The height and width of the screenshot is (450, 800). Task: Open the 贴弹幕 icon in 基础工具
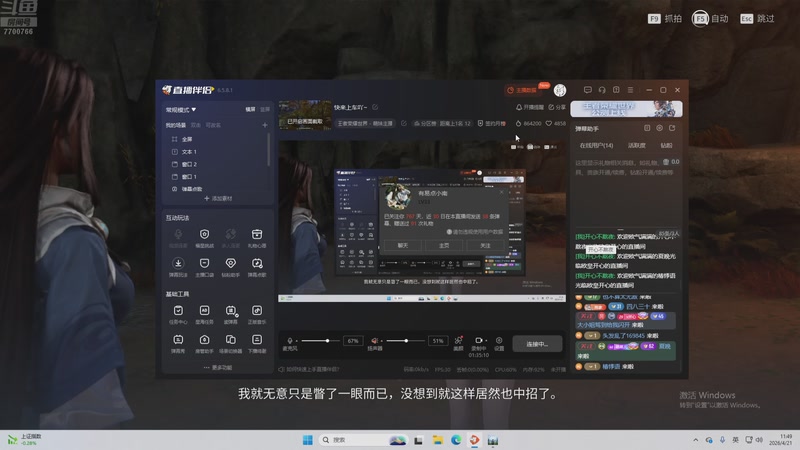coord(231,310)
